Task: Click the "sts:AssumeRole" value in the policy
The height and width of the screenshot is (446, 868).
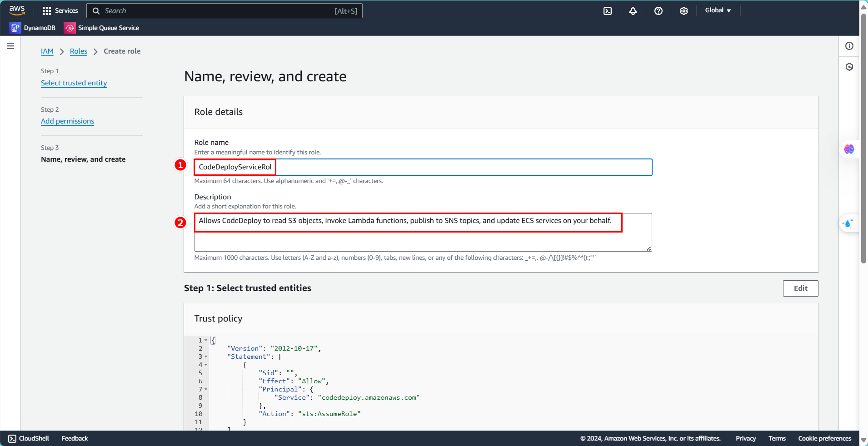Action: 329,414
